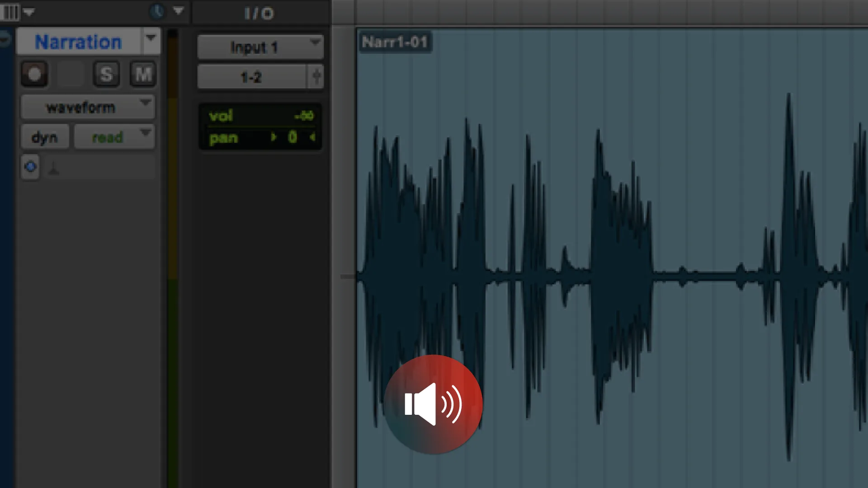Viewport: 868px width, 488px height.
Task: Solo the Narration track
Action: click(107, 74)
